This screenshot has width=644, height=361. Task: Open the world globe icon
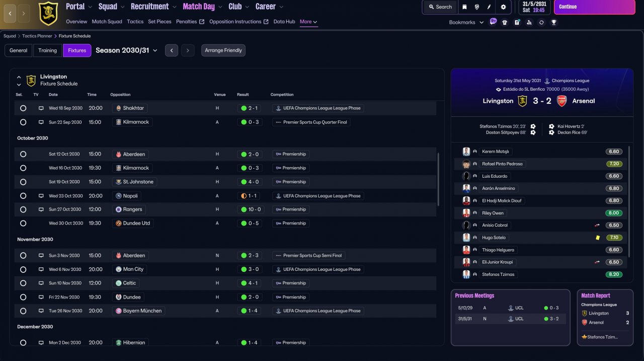(476, 7)
